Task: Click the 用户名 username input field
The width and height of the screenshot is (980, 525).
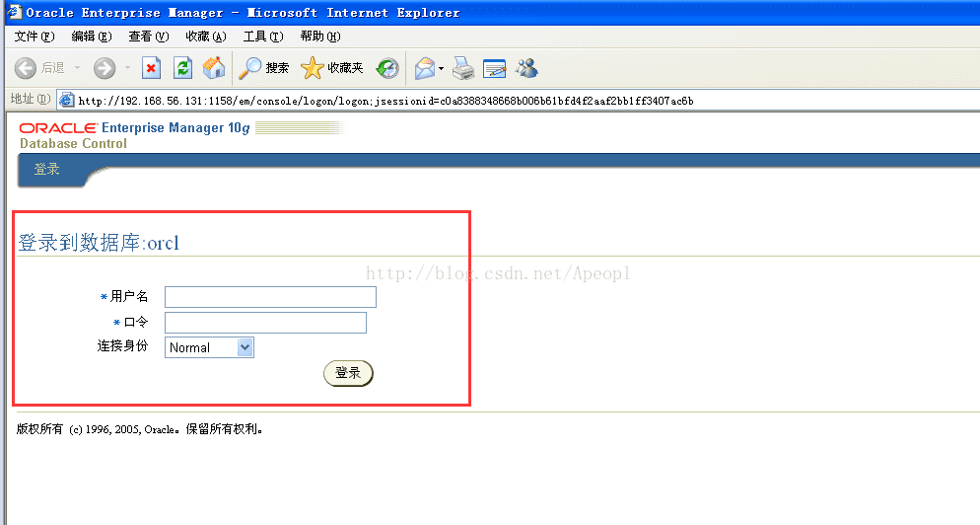Action: pyautogui.click(x=270, y=297)
